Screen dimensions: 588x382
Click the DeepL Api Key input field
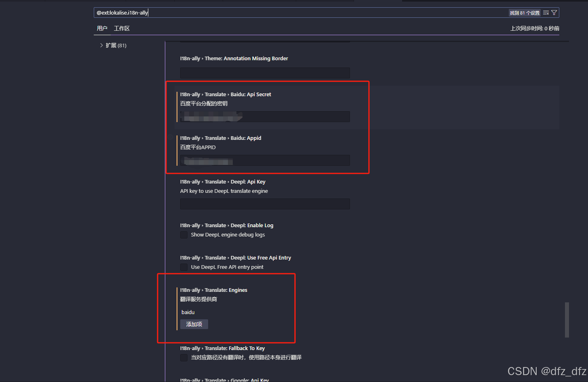coord(265,204)
